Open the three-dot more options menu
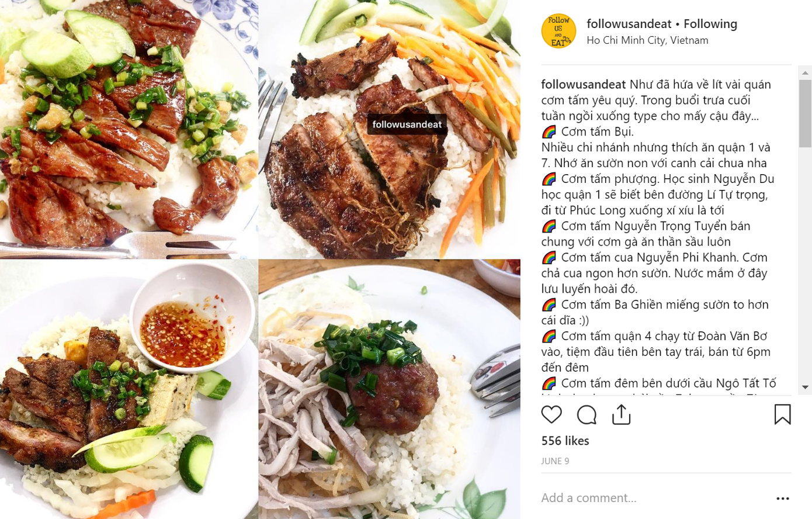This screenshot has width=812, height=519. (783, 499)
